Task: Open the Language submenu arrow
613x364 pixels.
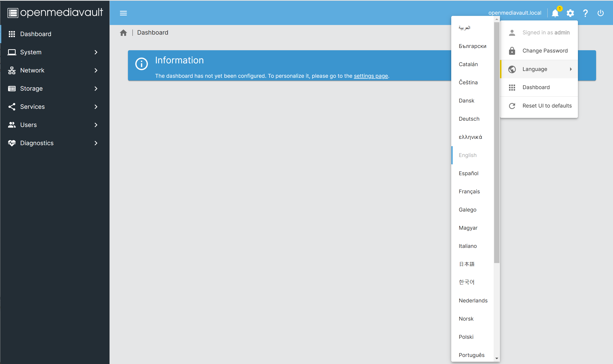Action: click(x=571, y=69)
